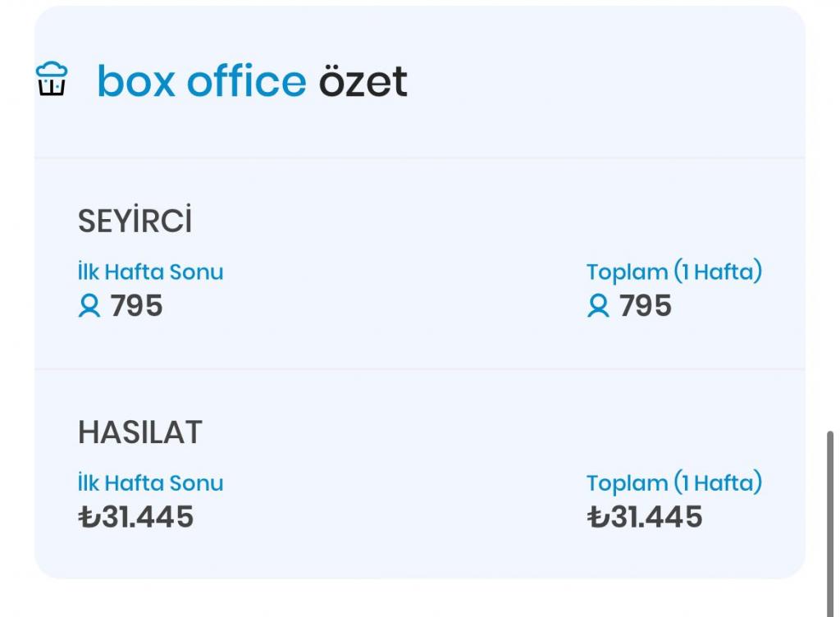840x617 pixels.
Task: Open "Toplam (1 Hafta)" under HASILAT
Action: click(x=674, y=482)
